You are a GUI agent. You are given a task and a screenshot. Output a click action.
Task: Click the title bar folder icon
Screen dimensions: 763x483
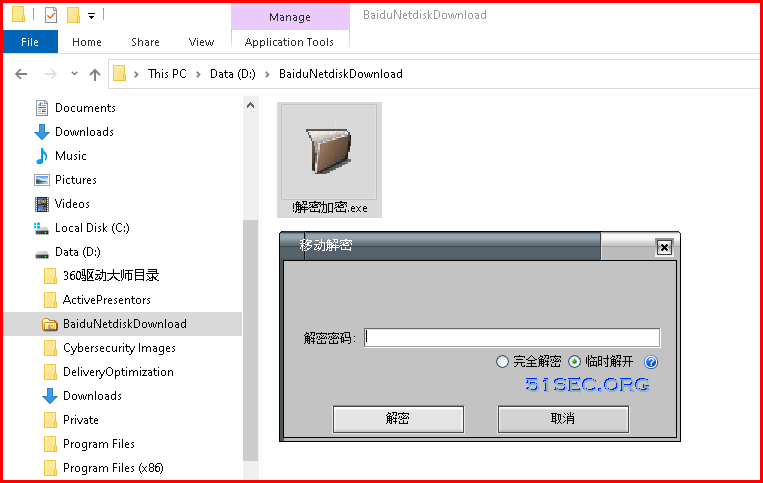pos(18,15)
